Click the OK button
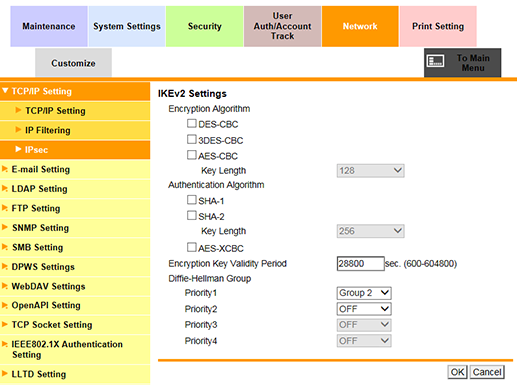The image size is (517, 385). tap(457, 372)
